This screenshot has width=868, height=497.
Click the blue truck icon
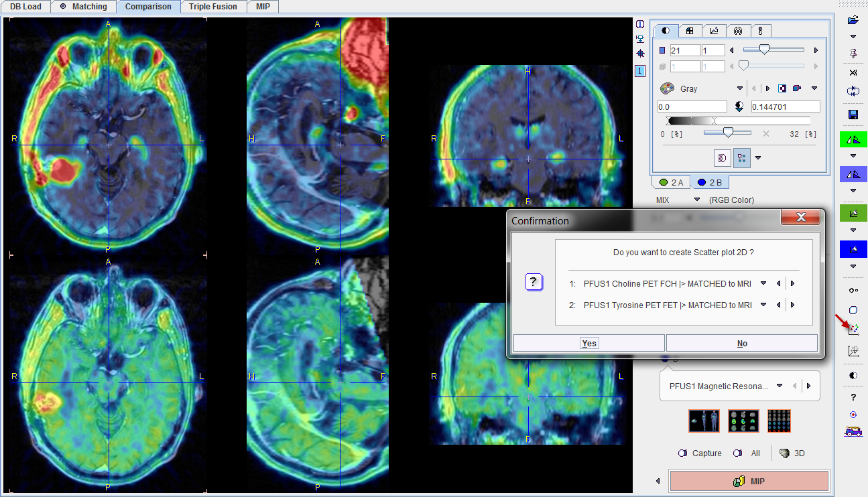point(853,432)
